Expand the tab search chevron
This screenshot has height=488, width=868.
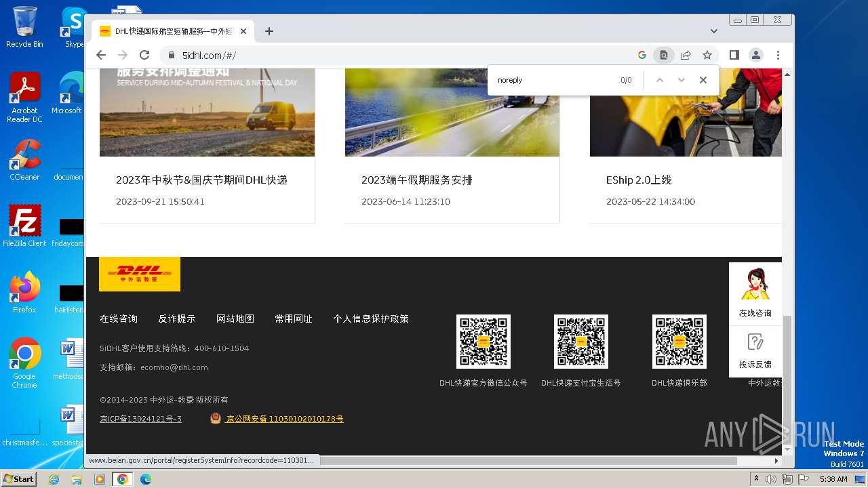(x=714, y=31)
